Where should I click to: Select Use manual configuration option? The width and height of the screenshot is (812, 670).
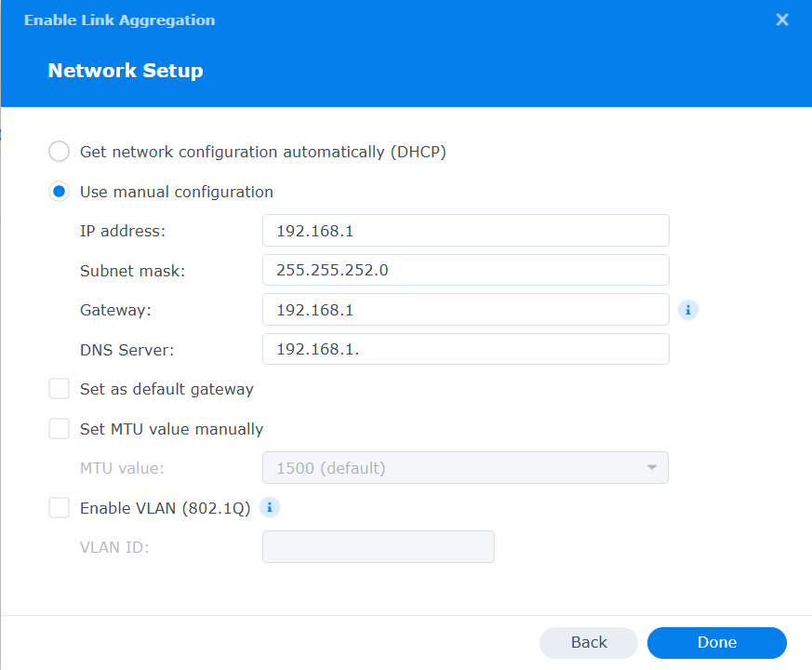point(59,191)
